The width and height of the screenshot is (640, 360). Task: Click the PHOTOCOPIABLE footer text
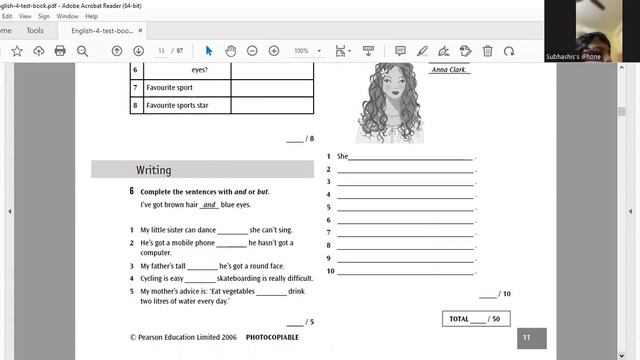272,337
